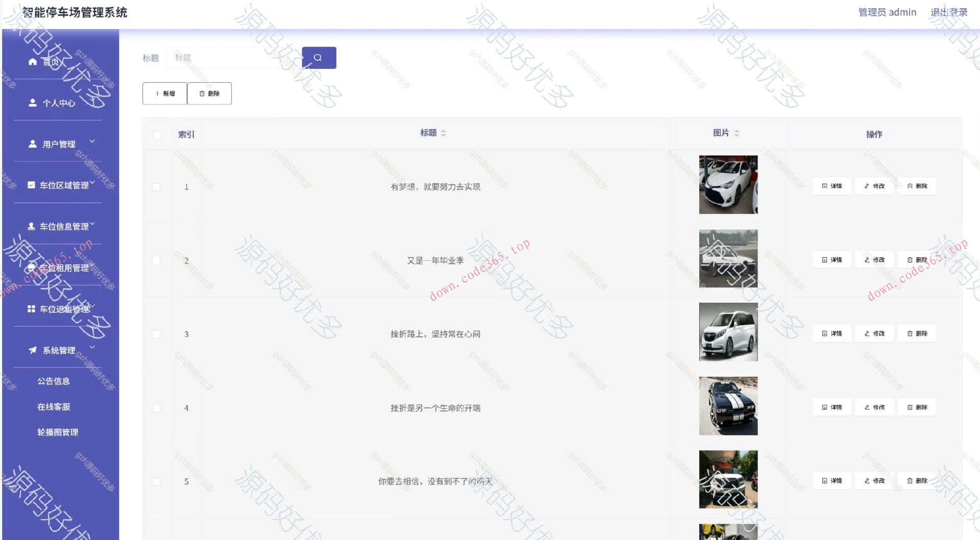Click the 新增 button
This screenshot has height=540, width=980.
coord(164,93)
